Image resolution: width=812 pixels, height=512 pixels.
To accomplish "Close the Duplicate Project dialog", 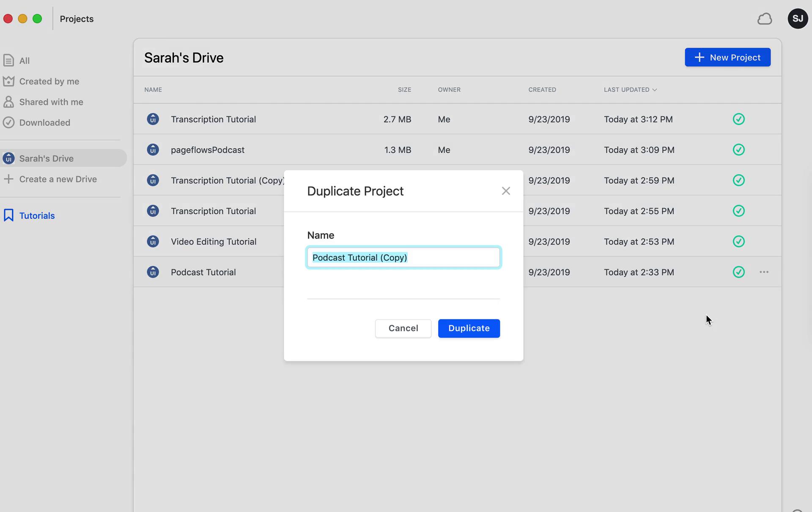I will 506,191.
